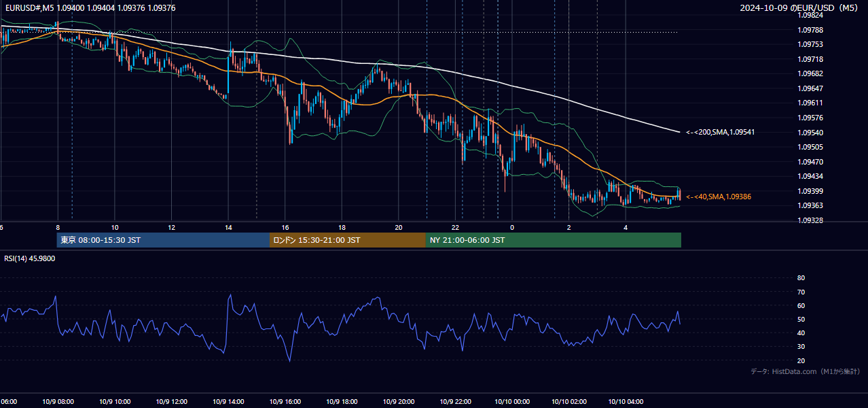
Task: Click hour 4 on the price chart time axis
Action: (x=626, y=227)
